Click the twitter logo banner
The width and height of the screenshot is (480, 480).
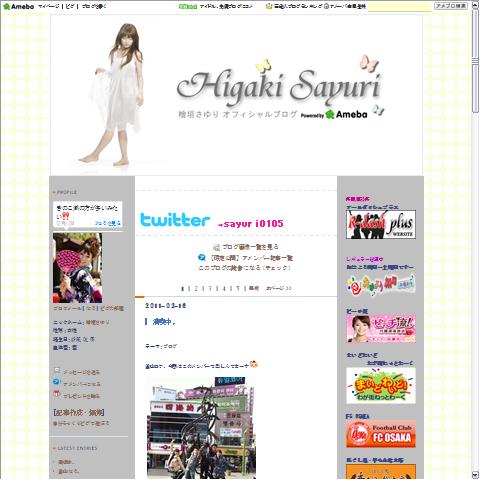point(175,220)
